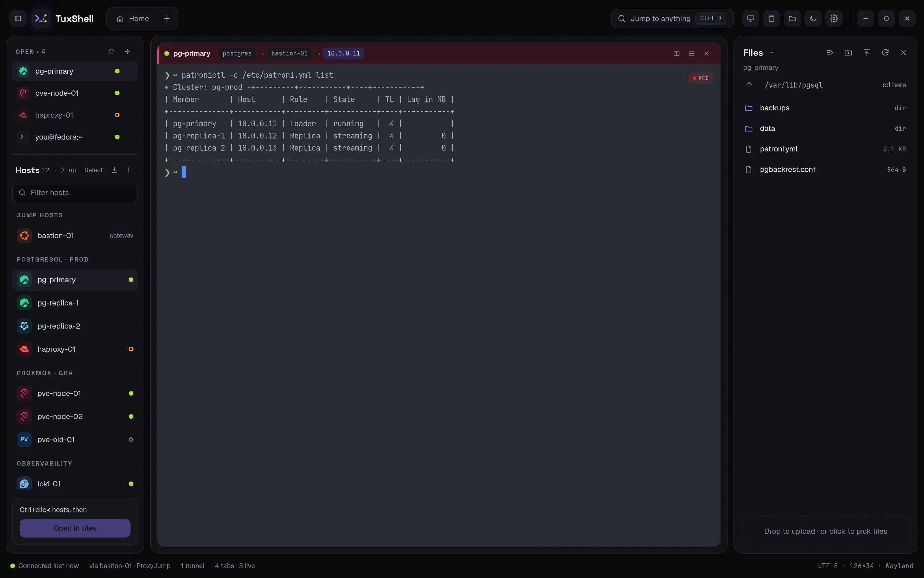The image size is (924, 578).
Task: Click the list view icon in Files header
Action: (829, 53)
